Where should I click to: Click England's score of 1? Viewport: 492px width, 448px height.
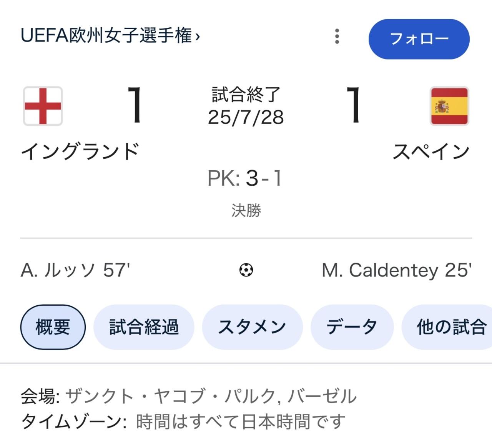click(135, 105)
